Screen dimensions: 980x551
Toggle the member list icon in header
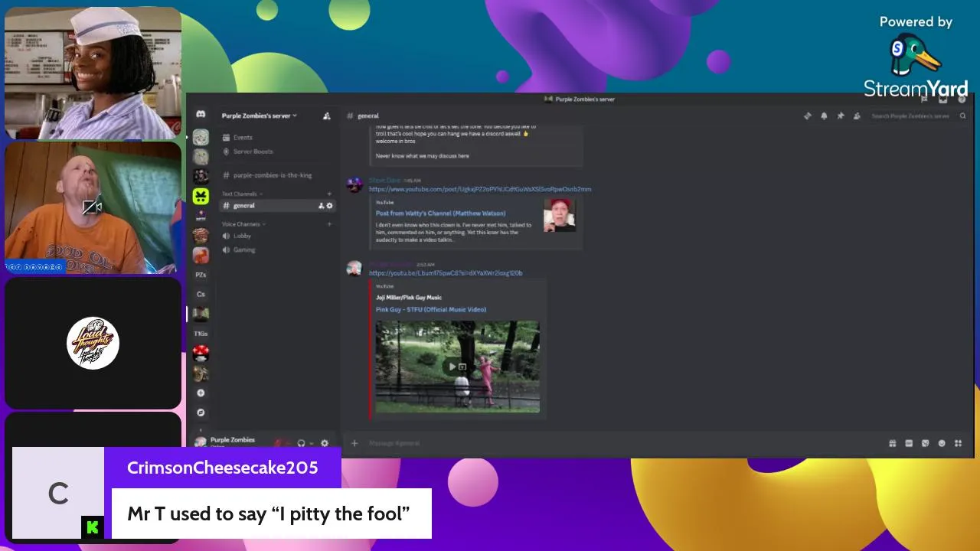point(857,116)
